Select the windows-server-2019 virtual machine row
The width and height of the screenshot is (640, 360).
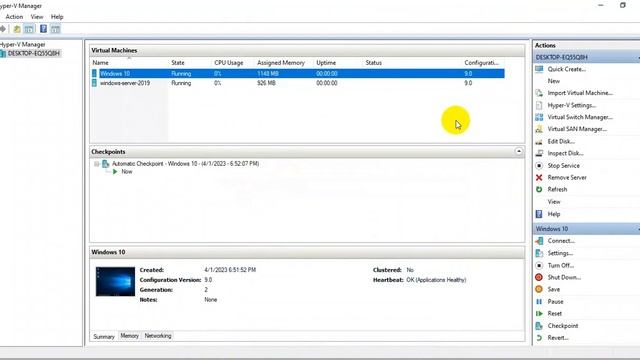298,83
